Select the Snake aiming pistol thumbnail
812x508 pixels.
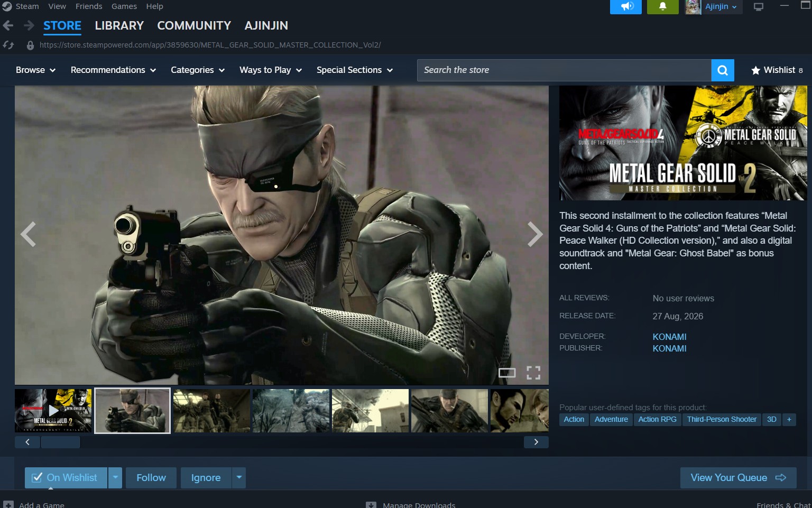[x=132, y=411]
